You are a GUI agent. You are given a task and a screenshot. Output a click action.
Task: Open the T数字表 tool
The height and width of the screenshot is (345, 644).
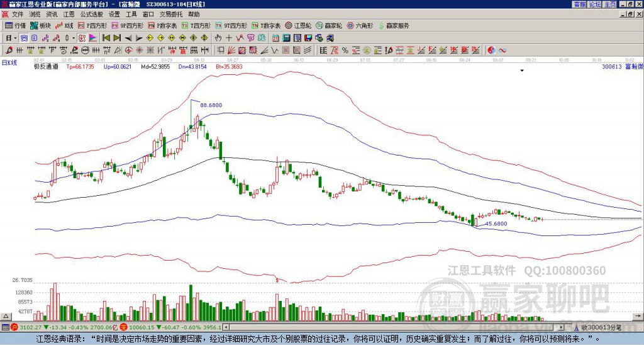click(x=266, y=25)
